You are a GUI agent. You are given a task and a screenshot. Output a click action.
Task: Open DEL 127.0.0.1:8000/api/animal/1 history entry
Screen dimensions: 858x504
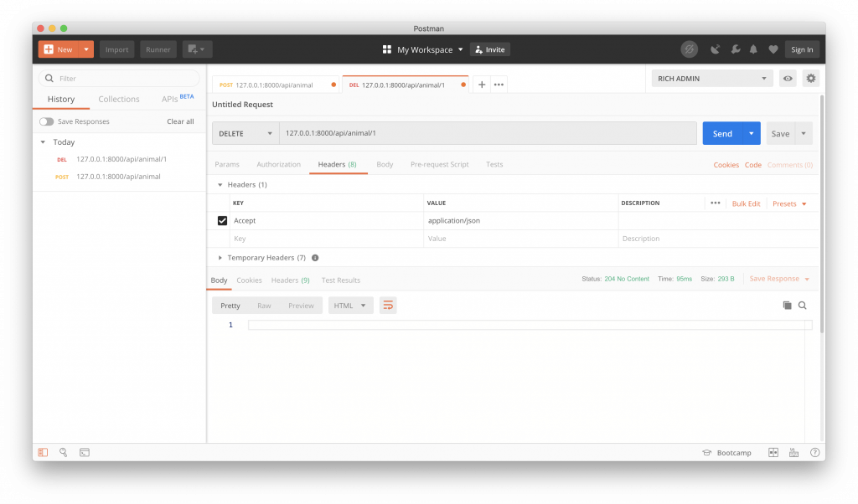(119, 159)
